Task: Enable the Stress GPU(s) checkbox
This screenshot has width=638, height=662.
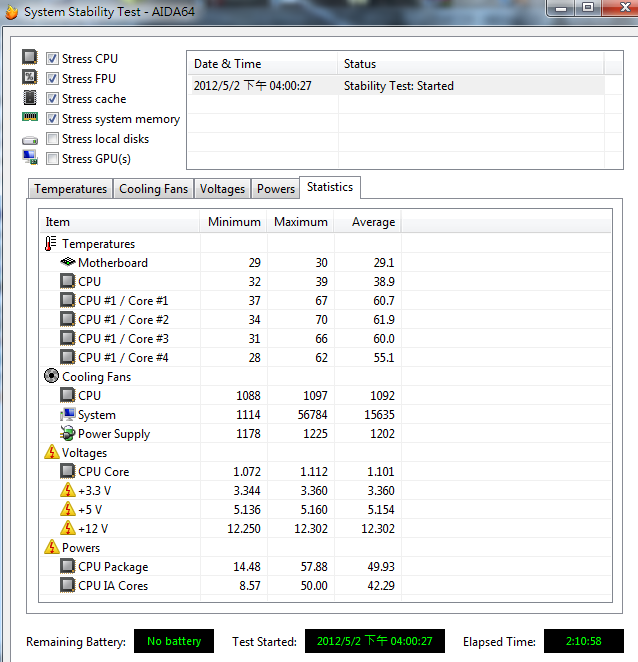Action: coord(52,159)
